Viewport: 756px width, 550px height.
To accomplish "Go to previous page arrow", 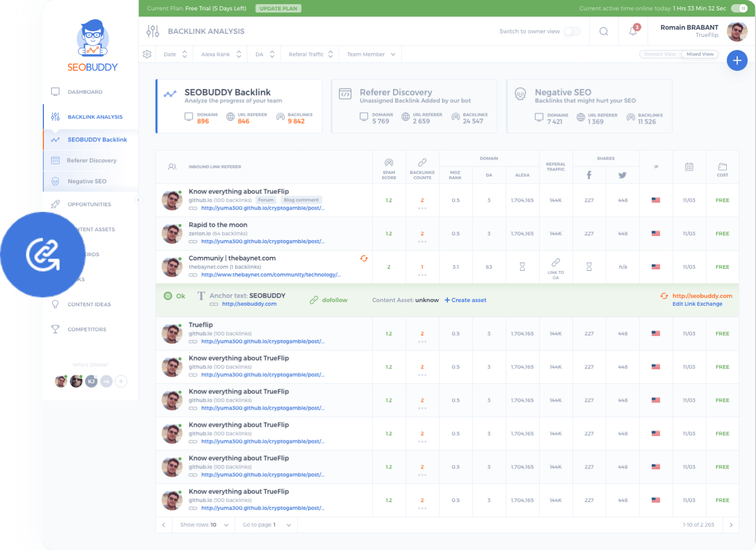I will (x=163, y=525).
